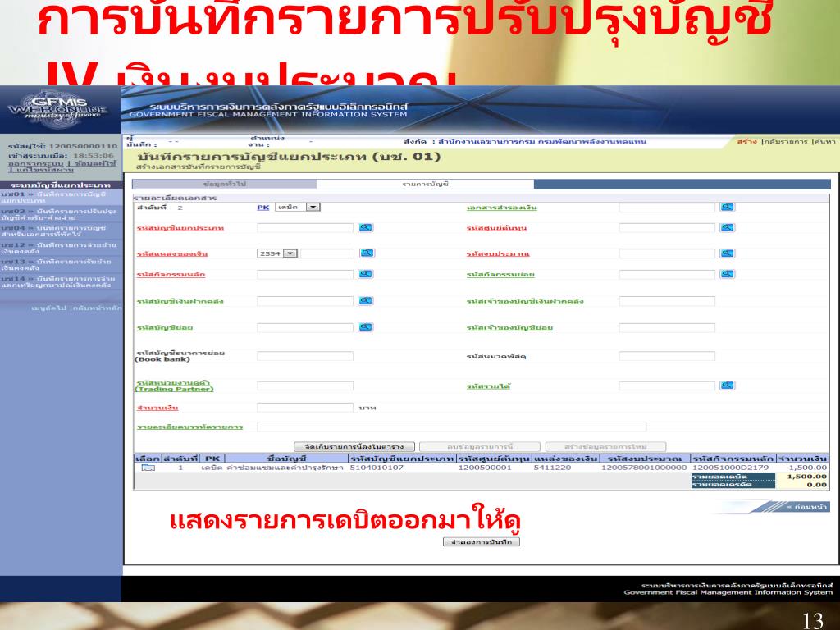This screenshot has width=840, height=630.
Task: Click ลบข้อมูลรายการนี้ button
Action: coord(479,446)
